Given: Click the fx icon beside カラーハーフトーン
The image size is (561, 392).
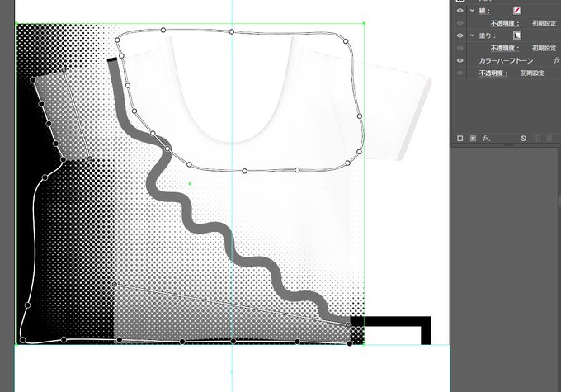Looking at the screenshot, I should point(557,60).
